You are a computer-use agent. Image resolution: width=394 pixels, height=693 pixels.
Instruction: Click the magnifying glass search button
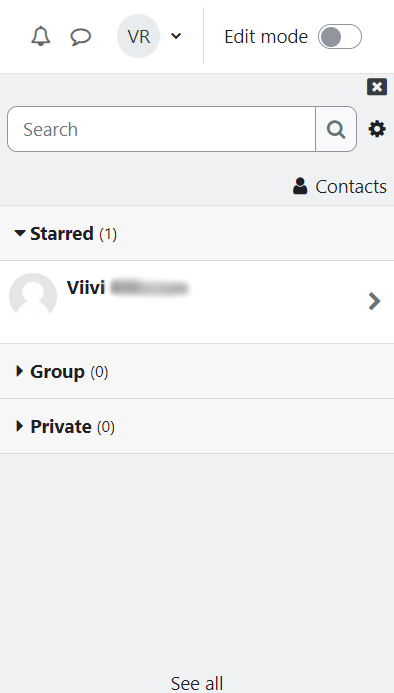click(336, 129)
